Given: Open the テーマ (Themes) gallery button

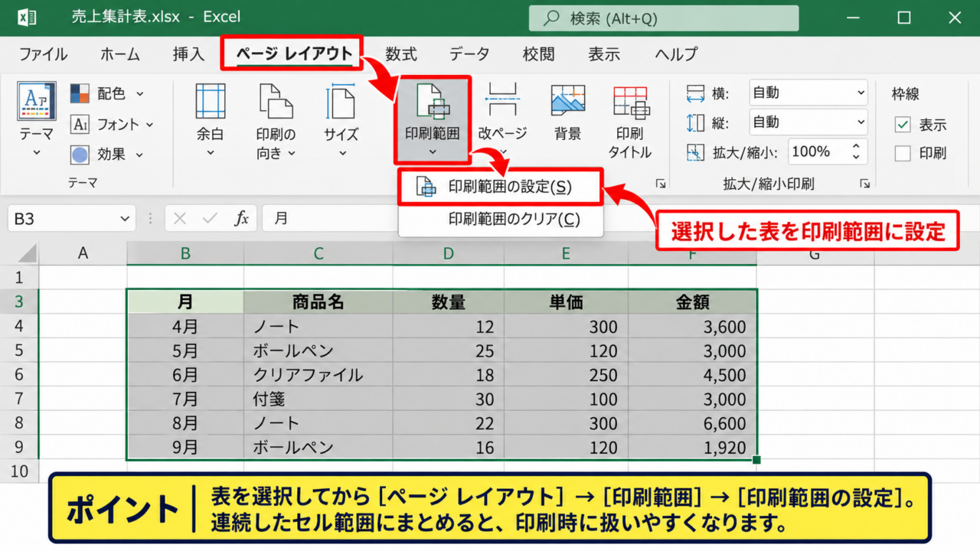Looking at the screenshot, I should point(36,119).
